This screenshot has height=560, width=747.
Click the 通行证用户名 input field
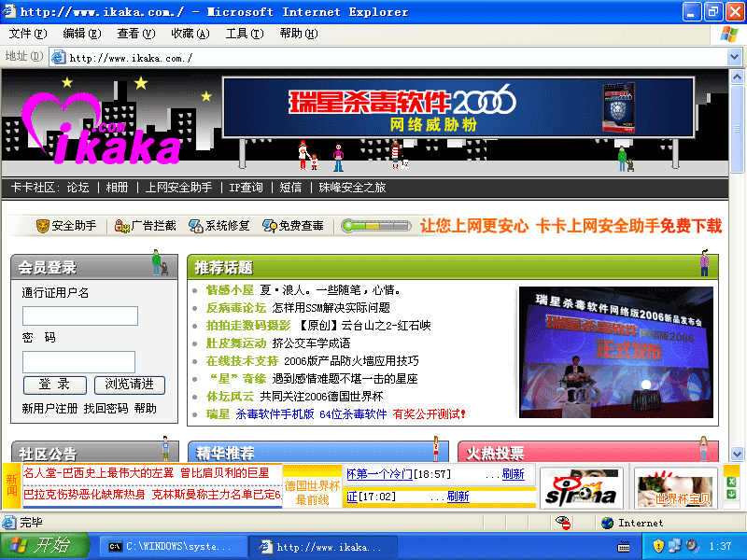[x=80, y=315]
